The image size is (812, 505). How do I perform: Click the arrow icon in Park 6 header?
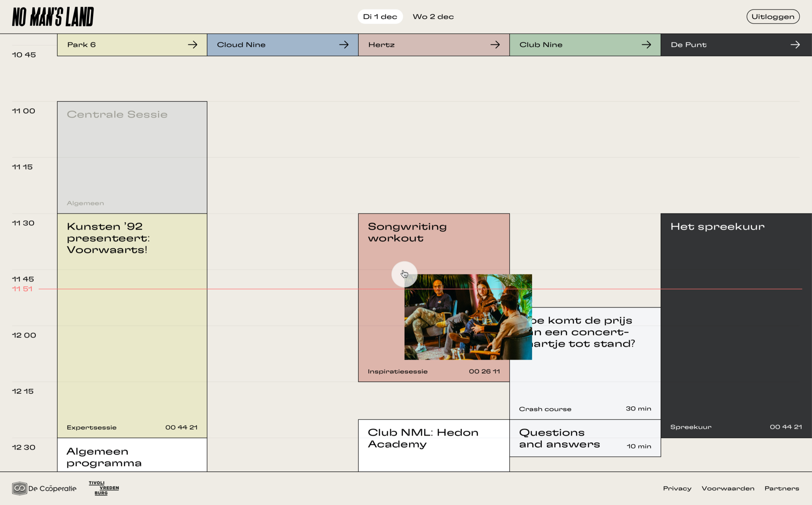(192, 45)
